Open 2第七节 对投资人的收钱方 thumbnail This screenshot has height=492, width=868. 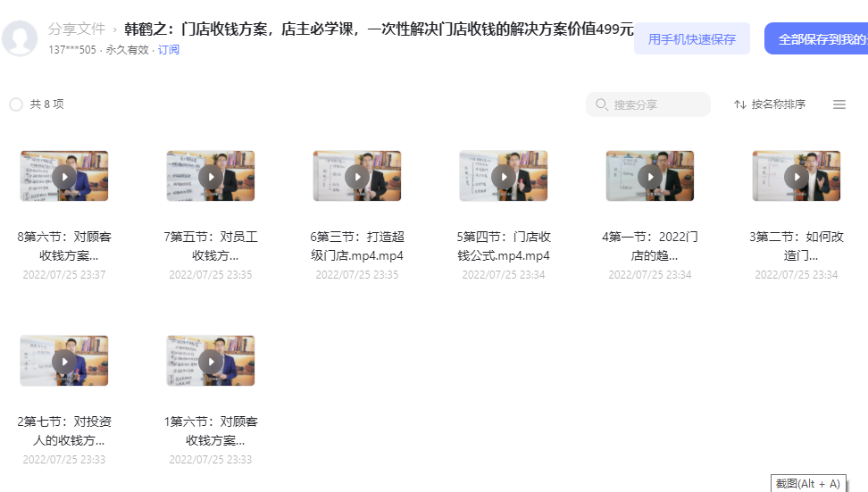click(64, 361)
